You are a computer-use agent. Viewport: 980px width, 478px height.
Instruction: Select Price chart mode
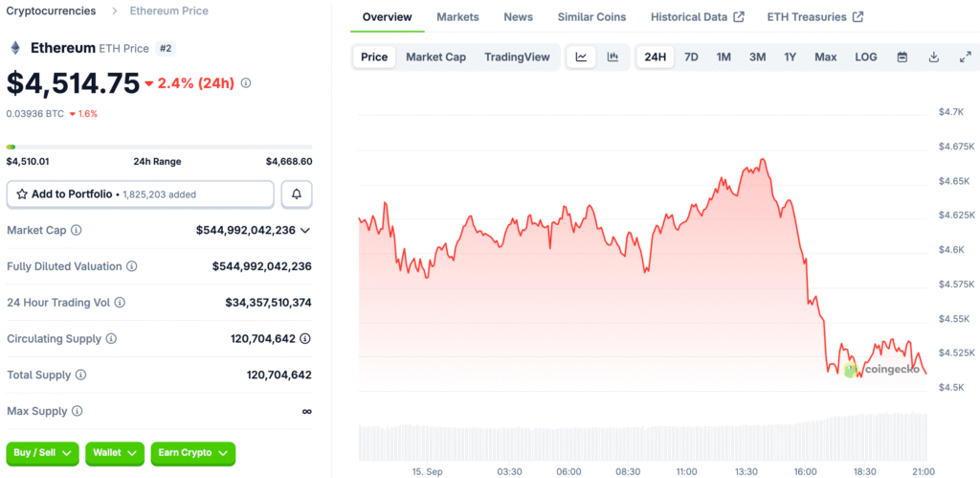tap(374, 57)
